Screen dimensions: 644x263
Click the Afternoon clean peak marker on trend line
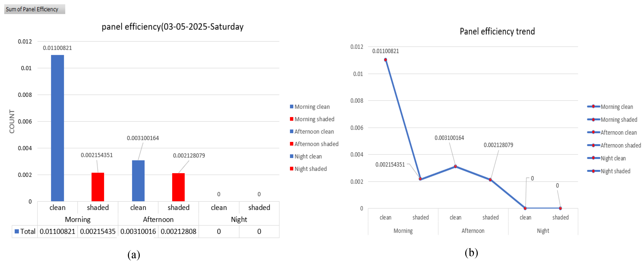(x=455, y=166)
